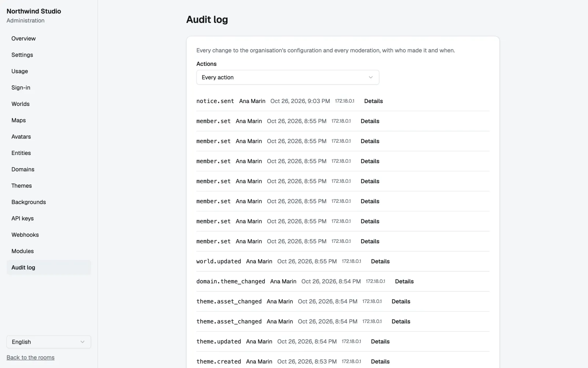588x368 pixels.
Task: Click the IP address in world.updated row
Action: [351, 262]
